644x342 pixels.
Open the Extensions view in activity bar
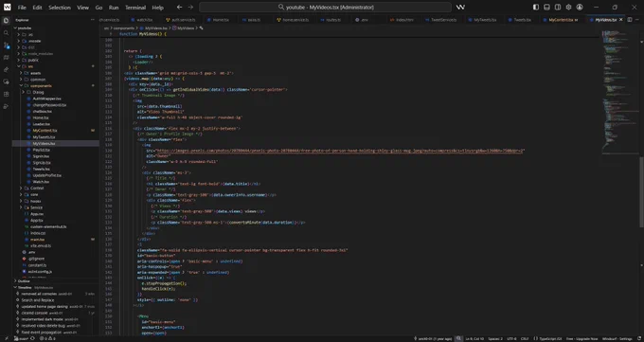(x=6, y=94)
